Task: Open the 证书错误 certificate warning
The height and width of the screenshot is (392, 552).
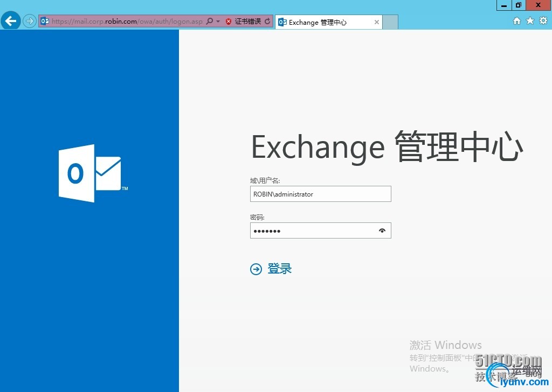Action: click(x=248, y=22)
